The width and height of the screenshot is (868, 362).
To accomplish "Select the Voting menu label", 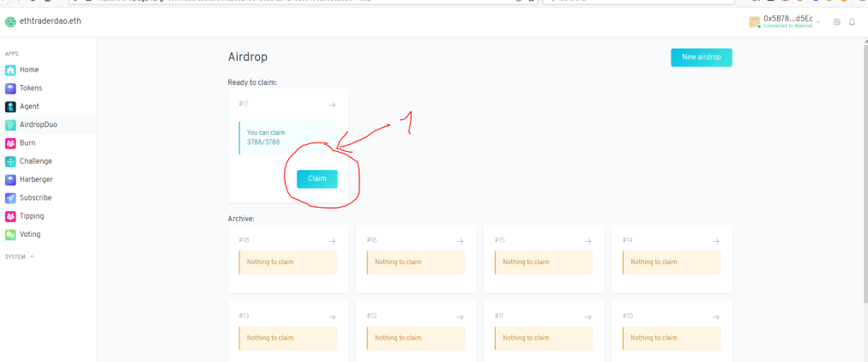I will (x=30, y=234).
